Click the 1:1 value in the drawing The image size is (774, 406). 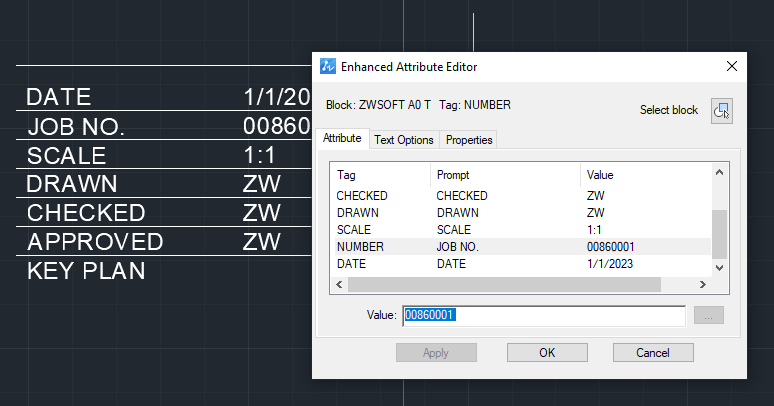[259, 156]
